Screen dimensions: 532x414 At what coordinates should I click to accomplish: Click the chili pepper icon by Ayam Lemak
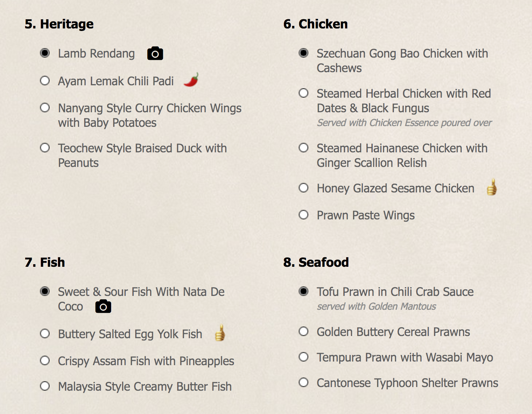[x=191, y=80]
